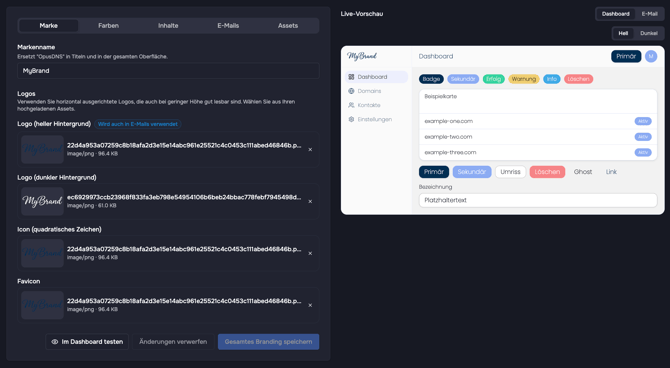Select the example-one.com row
670x368 pixels.
(x=538, y=121)
